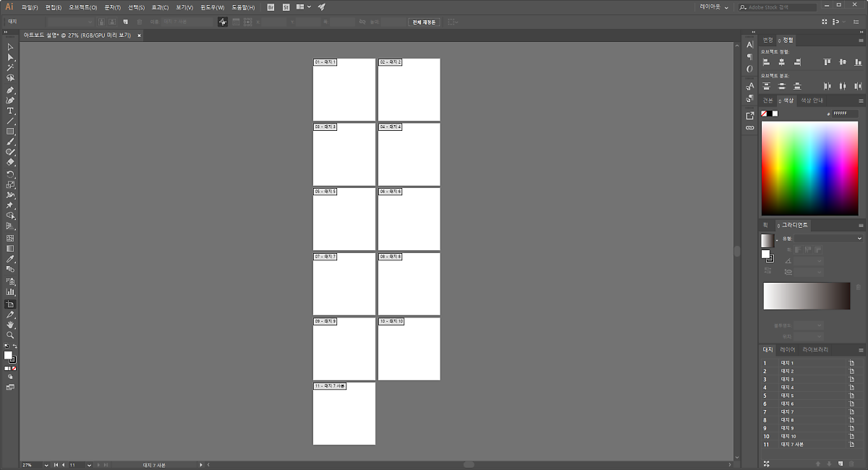Viewport: 868px width, 470px height.
Task: Activate the Artboard tool
Action: (10, 304)
